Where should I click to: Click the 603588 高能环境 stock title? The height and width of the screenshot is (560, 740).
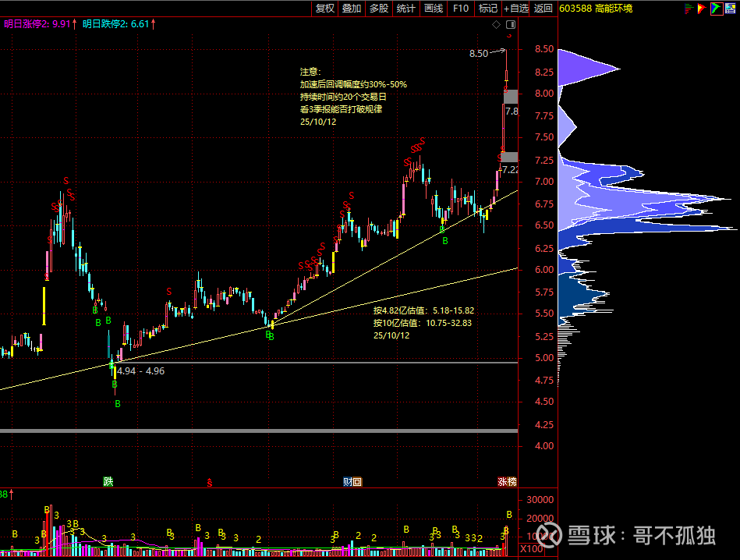tap(596, 8)
